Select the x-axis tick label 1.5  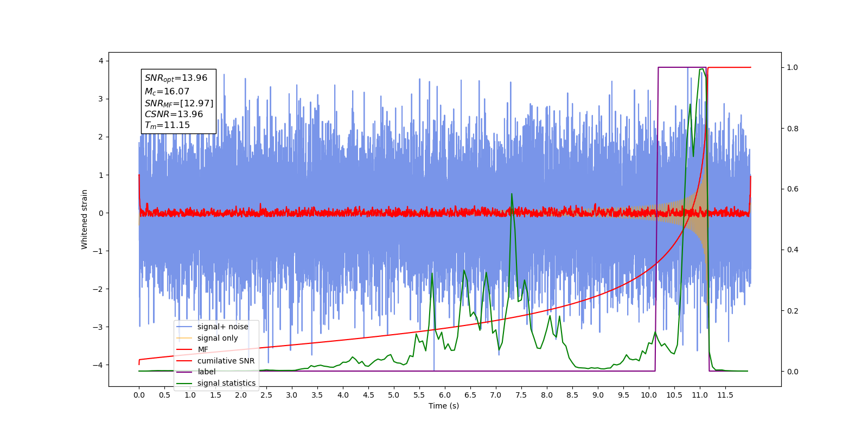coord(215,395)
